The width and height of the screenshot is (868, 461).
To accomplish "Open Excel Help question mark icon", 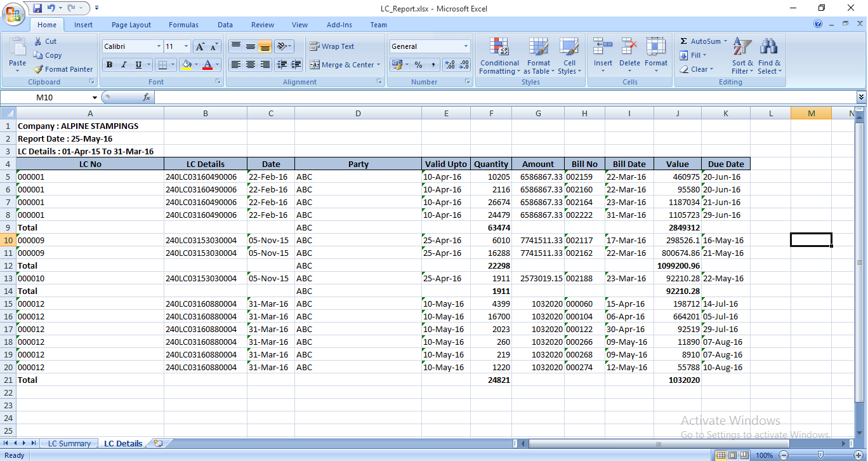I will pyautogui.click(x=818, y=25).
